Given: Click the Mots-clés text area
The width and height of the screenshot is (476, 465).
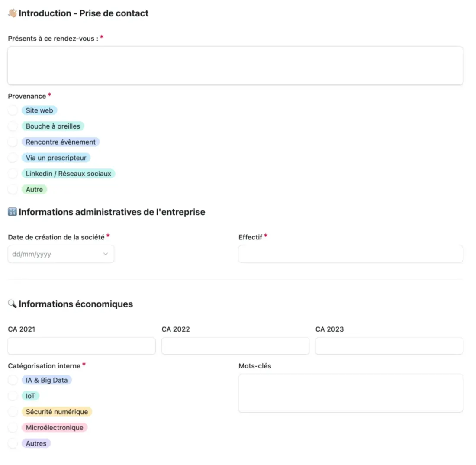Looking at the screenshot, I should tap(351, 392).
